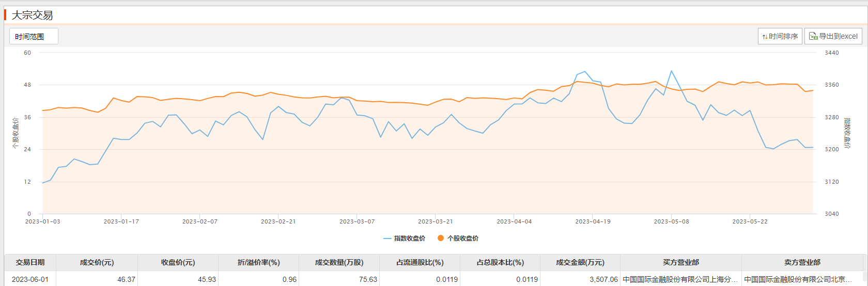Select the 收盘价(元) column header
Image resolution: width=868 pixels, height=286 pixels.
click(178, 262)
